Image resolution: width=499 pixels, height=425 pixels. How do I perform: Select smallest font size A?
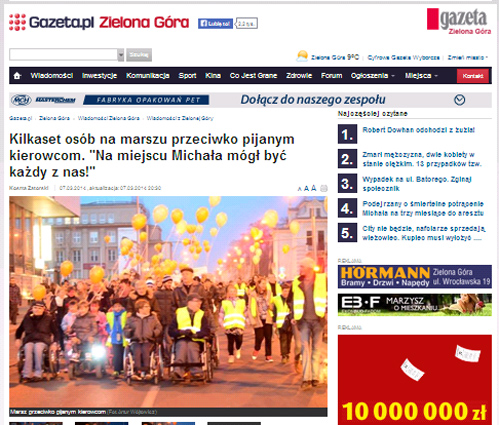click(x=299, y=189)
